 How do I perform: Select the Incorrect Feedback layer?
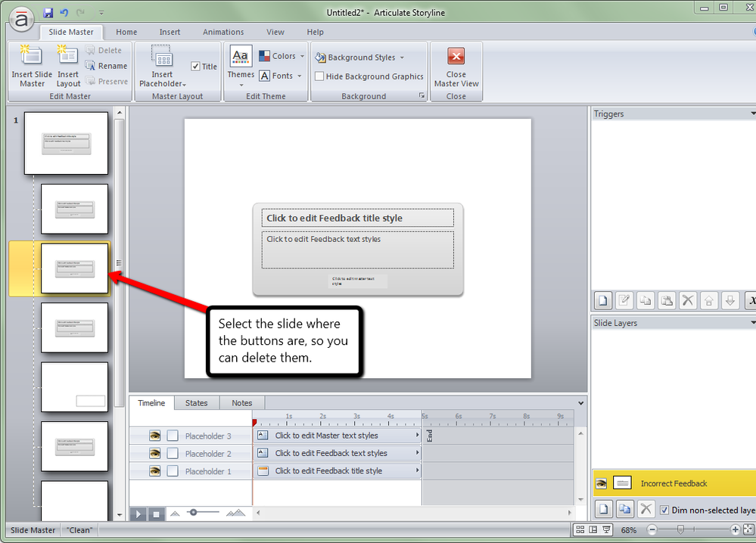[x=672, y=483]
